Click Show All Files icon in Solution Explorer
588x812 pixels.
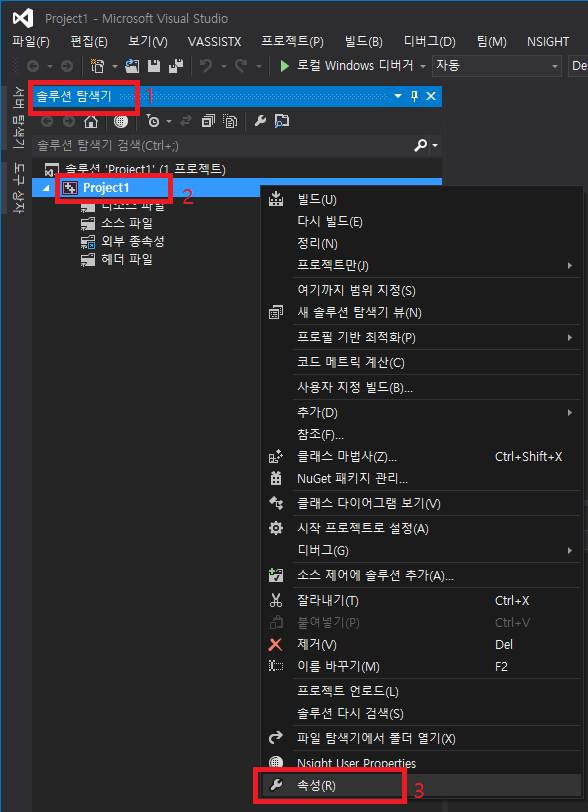[x=230, y=121]
